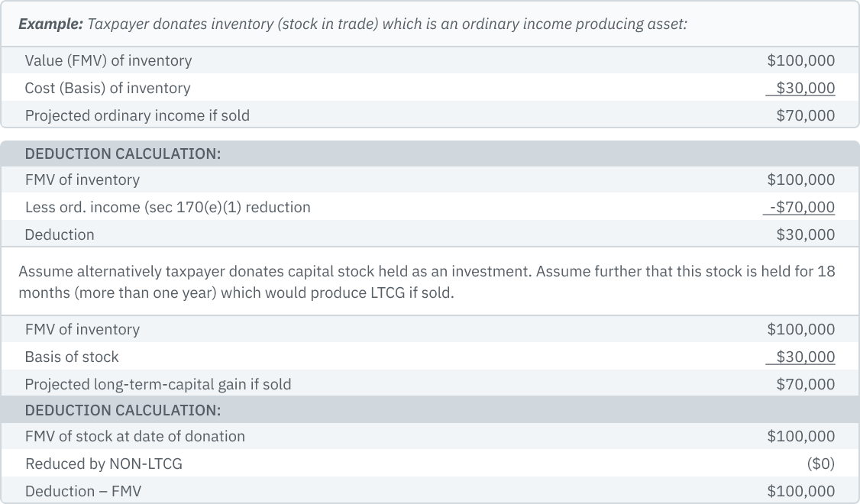Click the $30,000 Deduction result amount
860x504 pixels.
click(805, 234)
